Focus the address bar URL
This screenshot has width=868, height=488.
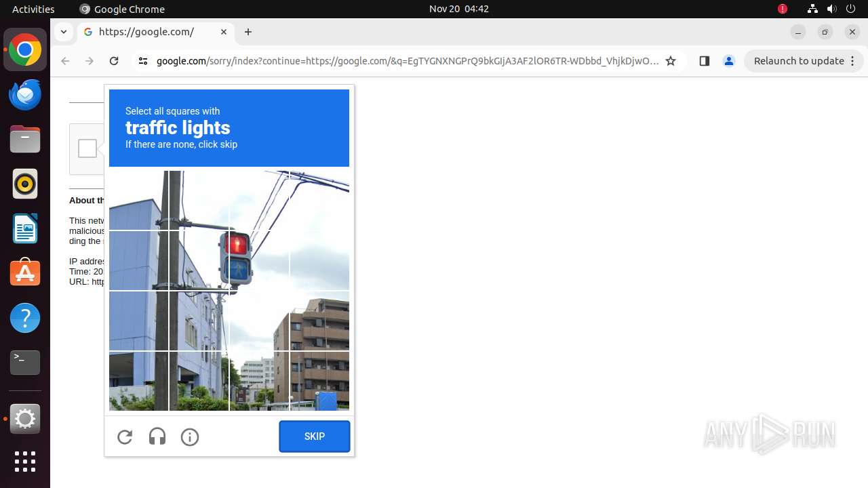pos(407,61)
